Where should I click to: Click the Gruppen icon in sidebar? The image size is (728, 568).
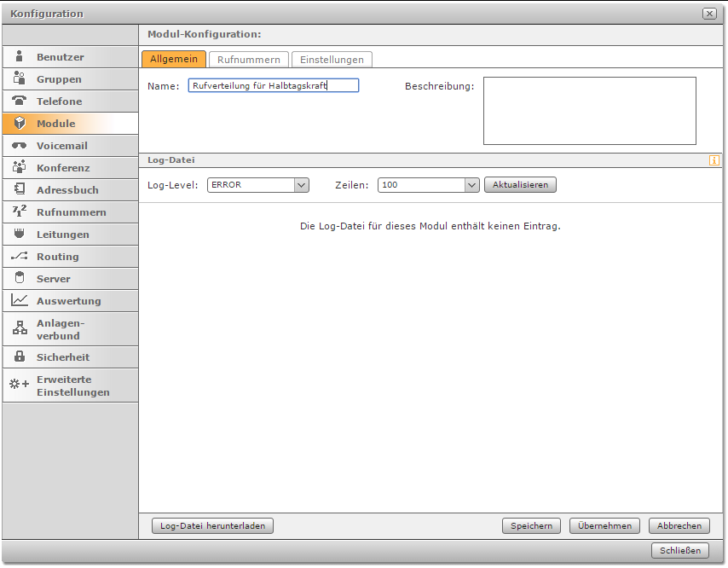pos(20,79)
